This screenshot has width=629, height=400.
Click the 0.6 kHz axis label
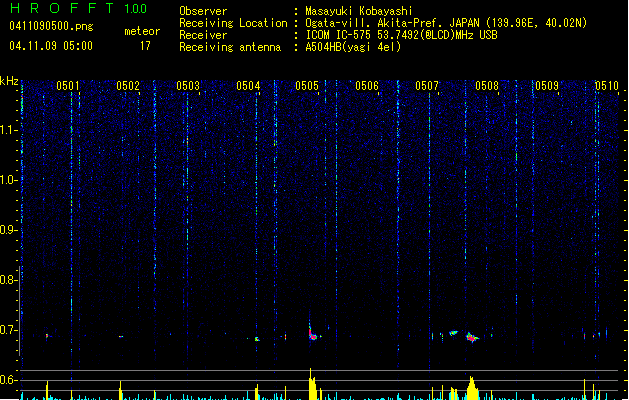[x=8, y=380]
